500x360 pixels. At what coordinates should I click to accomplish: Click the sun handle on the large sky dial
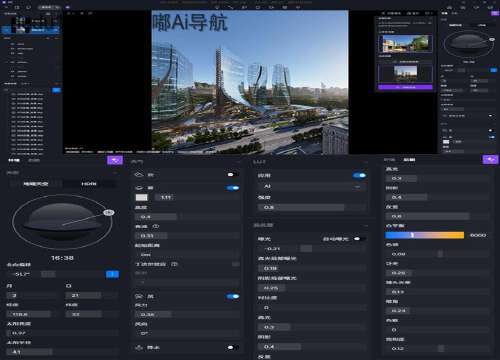pos(109,212)
